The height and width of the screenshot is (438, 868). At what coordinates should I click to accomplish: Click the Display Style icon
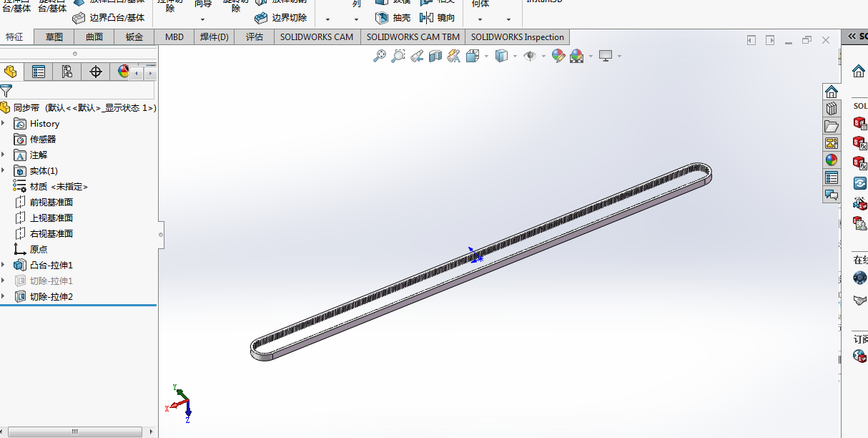(x=502, y=56)
